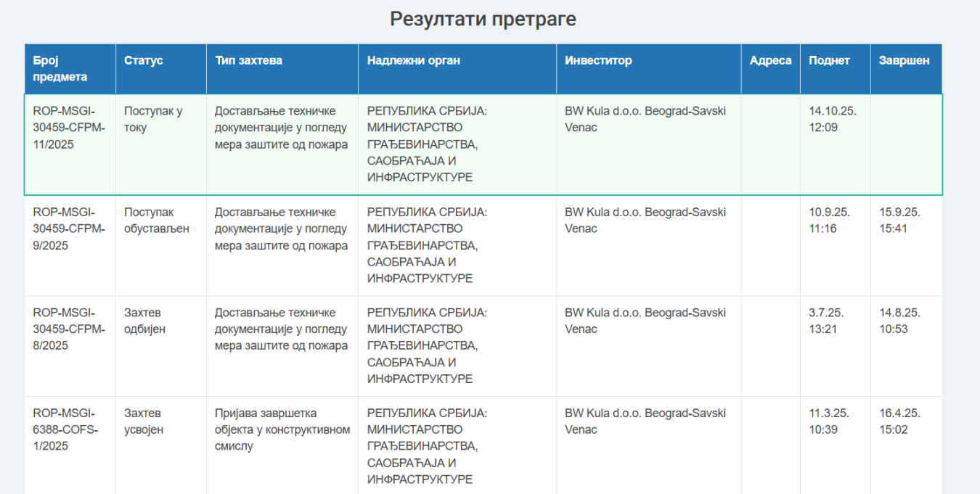Click the "Поступак у току" status cell
Screen dimensions: 980x494
[153, 119]
